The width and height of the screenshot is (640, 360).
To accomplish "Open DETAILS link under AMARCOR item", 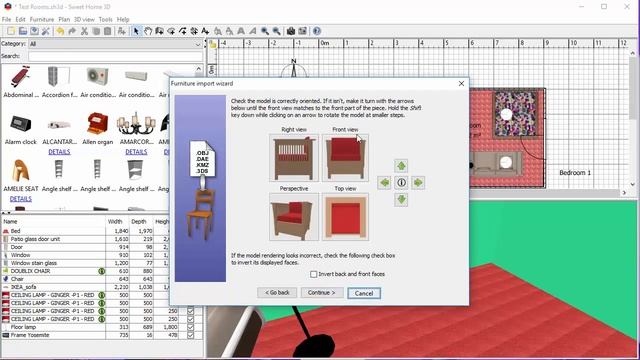I will click(136, 152).
